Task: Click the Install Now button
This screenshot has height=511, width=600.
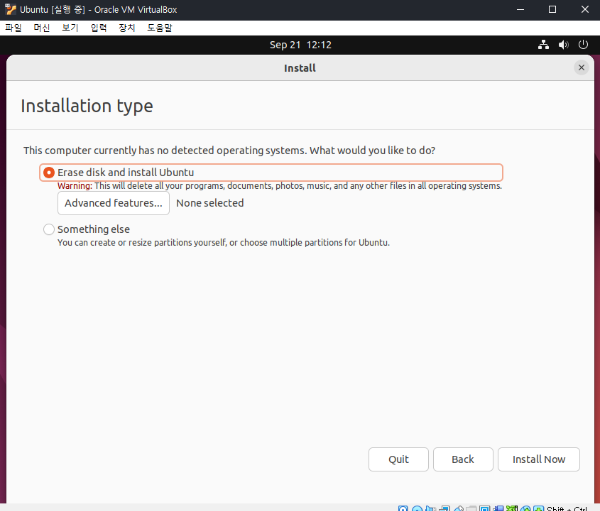Action: (x=539, y=459)
